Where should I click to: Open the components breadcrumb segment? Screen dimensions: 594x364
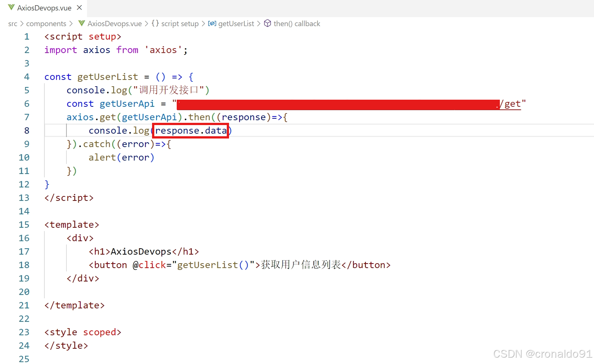pos(46,24)
